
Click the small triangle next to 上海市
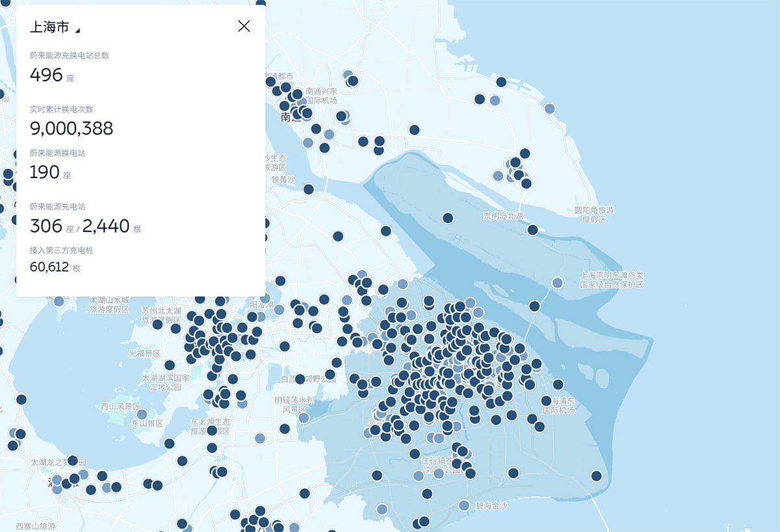pos(78,30)
